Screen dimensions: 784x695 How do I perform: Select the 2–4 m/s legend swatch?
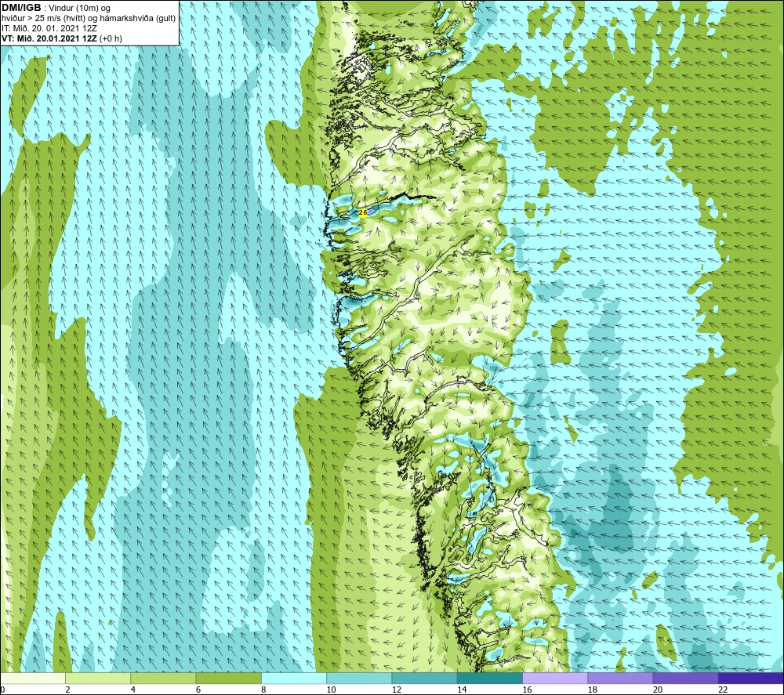click(x=98, y=678)
